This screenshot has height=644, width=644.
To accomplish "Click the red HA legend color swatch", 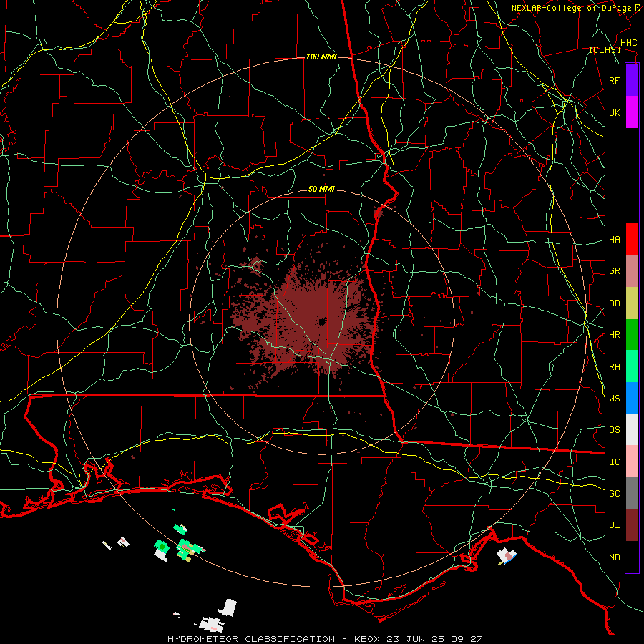I will point(632,239).
